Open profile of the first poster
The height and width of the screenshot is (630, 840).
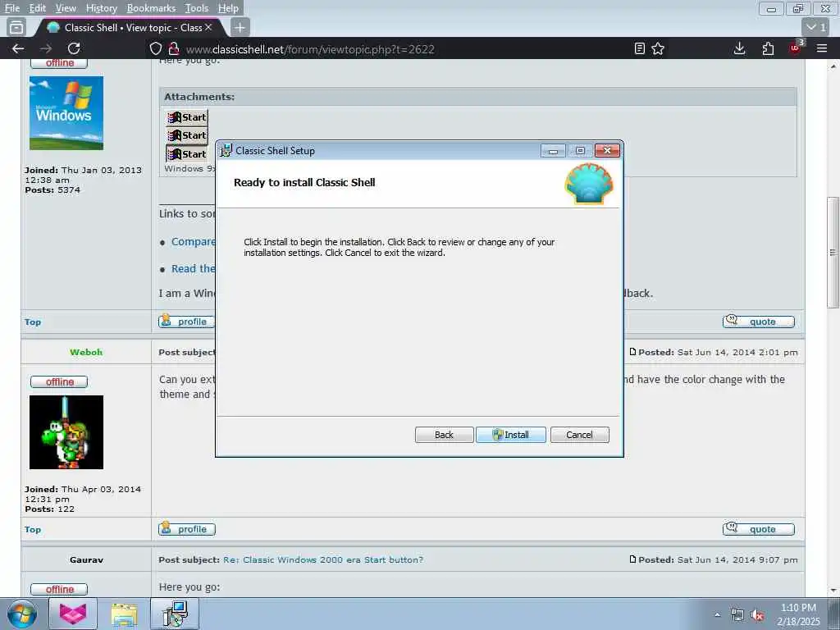[186, 322]
